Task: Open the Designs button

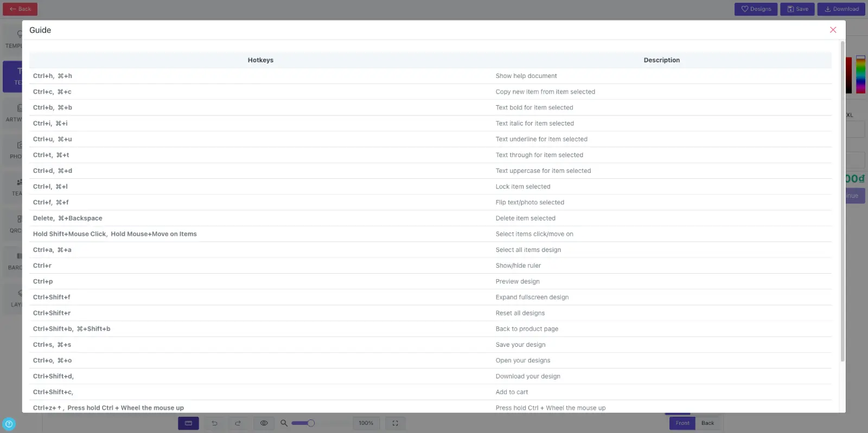Action: pyautogui.click(x=756, y=9)
